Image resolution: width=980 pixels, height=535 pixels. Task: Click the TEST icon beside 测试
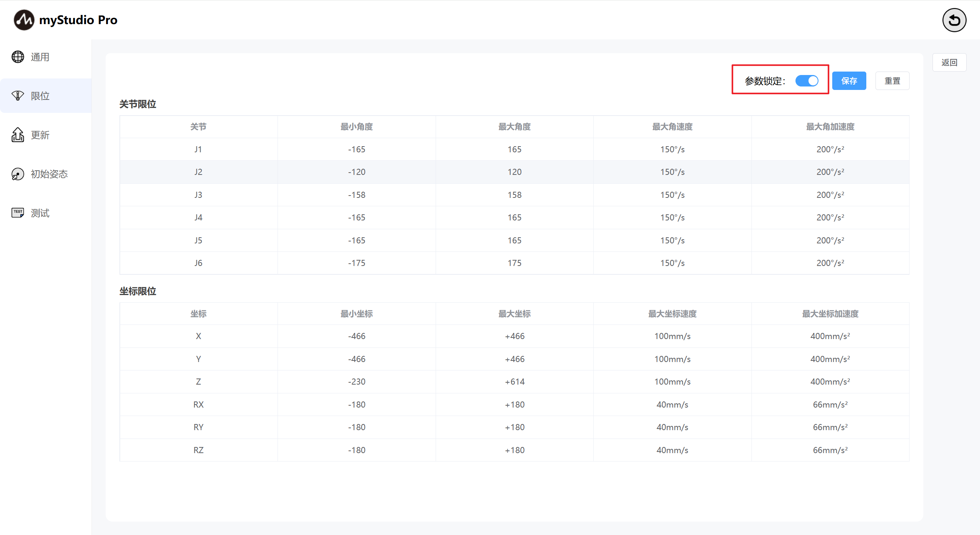[x=18, y=213]
